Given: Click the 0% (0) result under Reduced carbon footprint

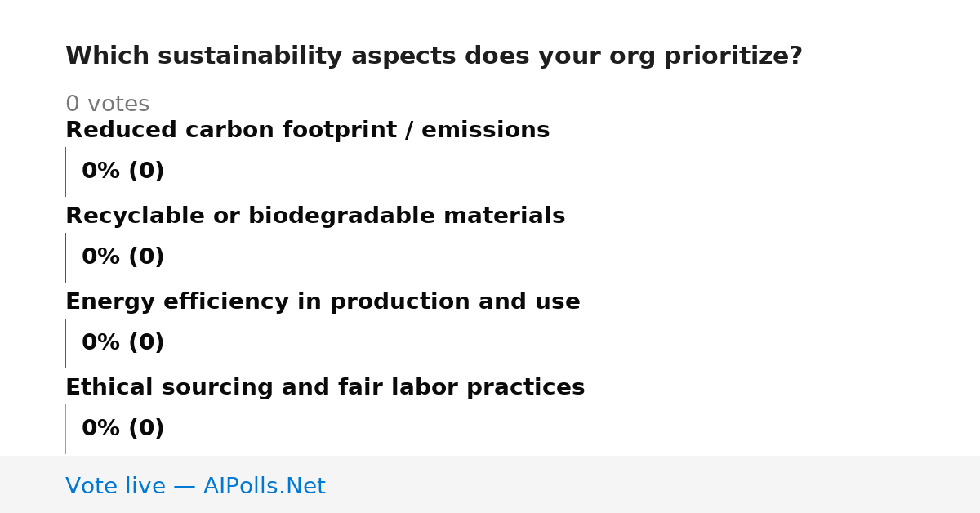Looking at the screenshot, I should click(x=123, y=172).
